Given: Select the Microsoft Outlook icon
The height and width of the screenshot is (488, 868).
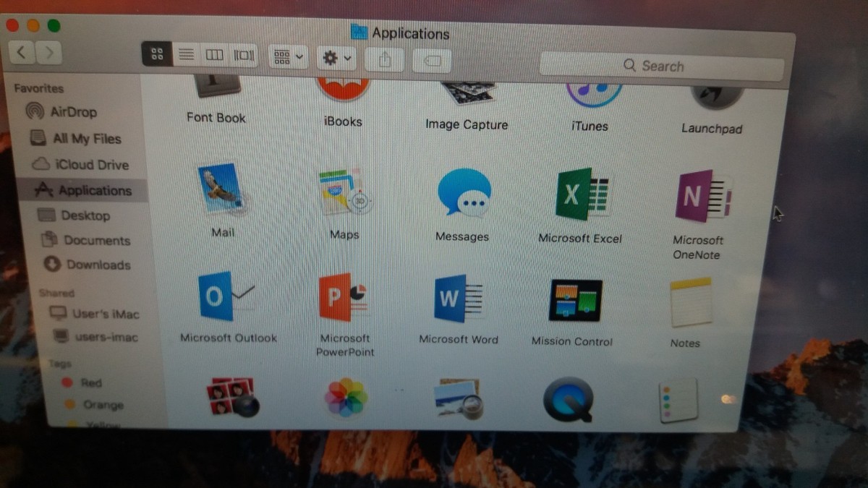Looking at the screenshot, I should pos(226,296).
